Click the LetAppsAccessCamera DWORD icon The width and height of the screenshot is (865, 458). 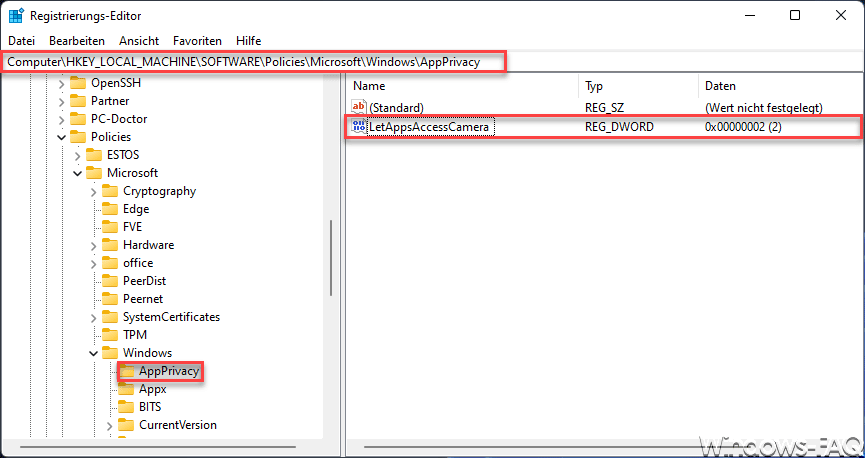pyautogui.click(x=359, y=127)
